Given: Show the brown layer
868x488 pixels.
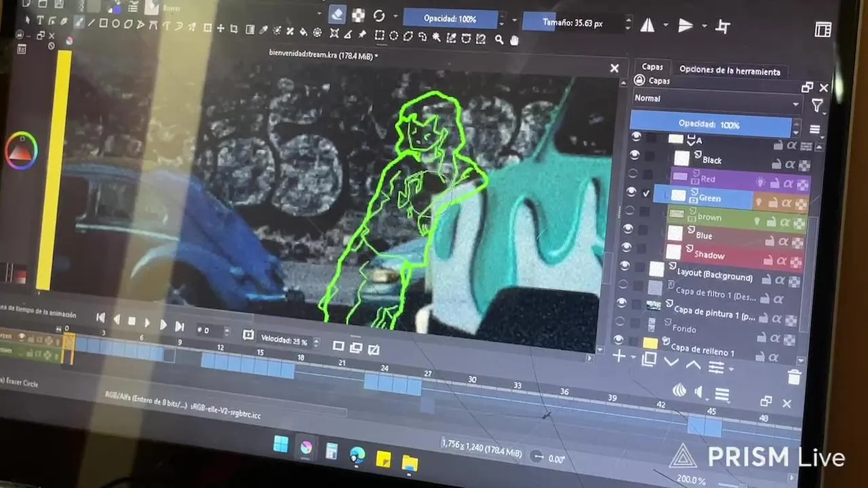Looking at the screenshot, I should (x=630, y=211).
